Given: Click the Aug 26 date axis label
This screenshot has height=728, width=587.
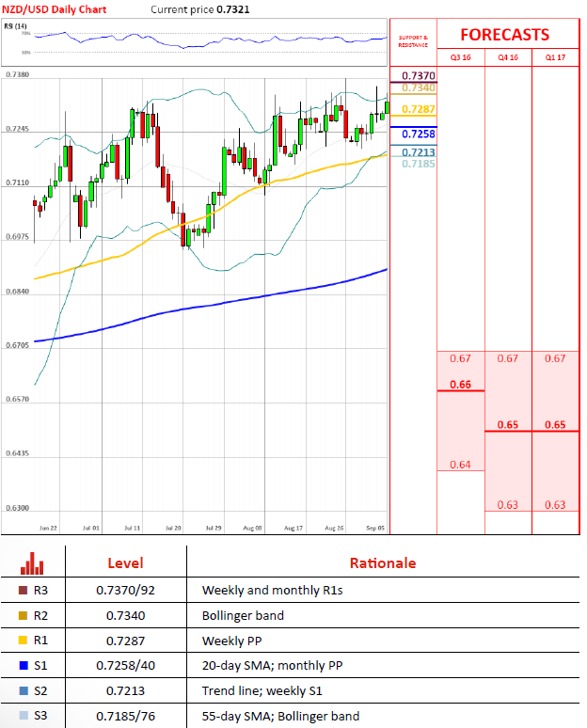Looking at the screenshot, I should pyautogui.click(x=334, y=528).
